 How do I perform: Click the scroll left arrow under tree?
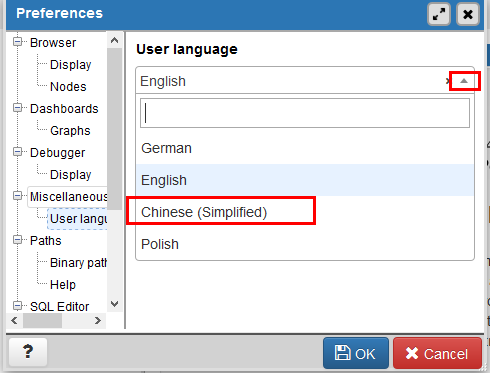click(14, 321)
